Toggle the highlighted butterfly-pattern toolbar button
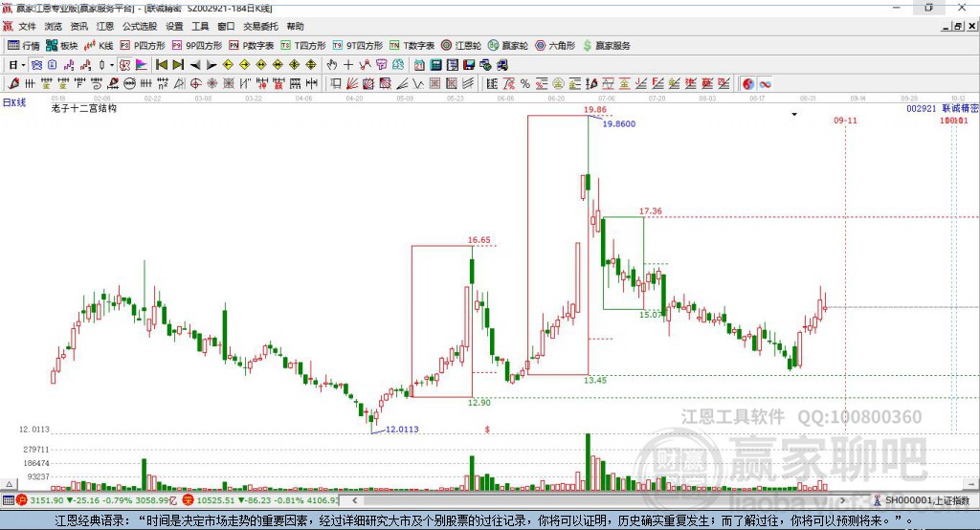The height and width of the screenshot is (530, 980). [36, 65]
